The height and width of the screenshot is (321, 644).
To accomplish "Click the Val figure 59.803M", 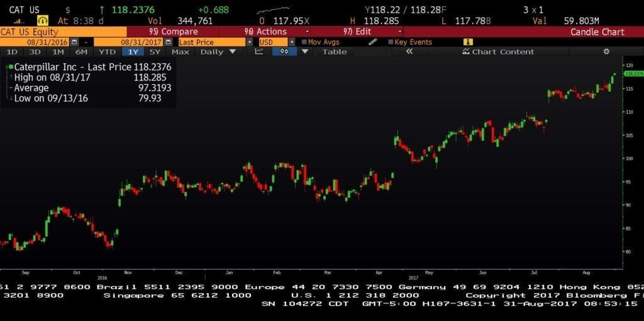I will [x=581, y=21].
